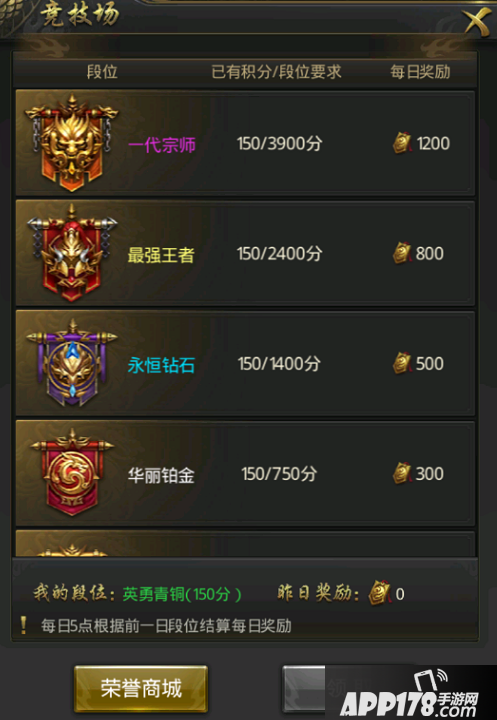Click the 最强王者 red helmet badge

click(72, 253)
